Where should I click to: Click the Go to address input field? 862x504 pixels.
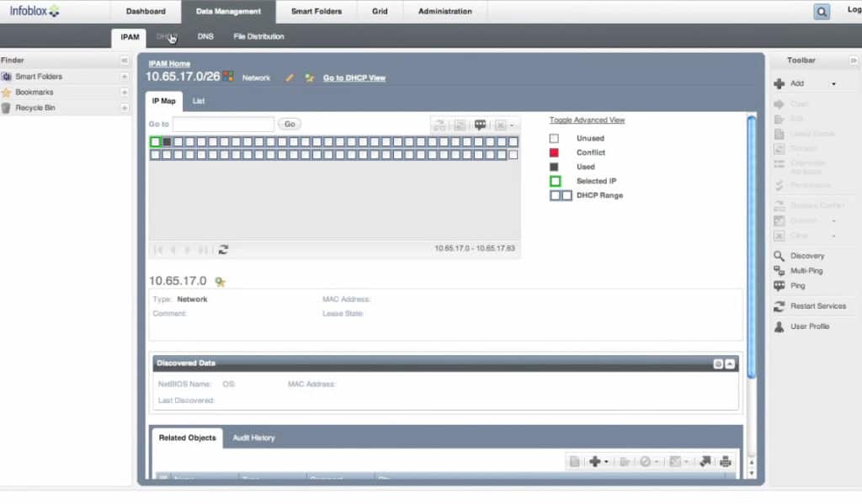click(223, 125)
